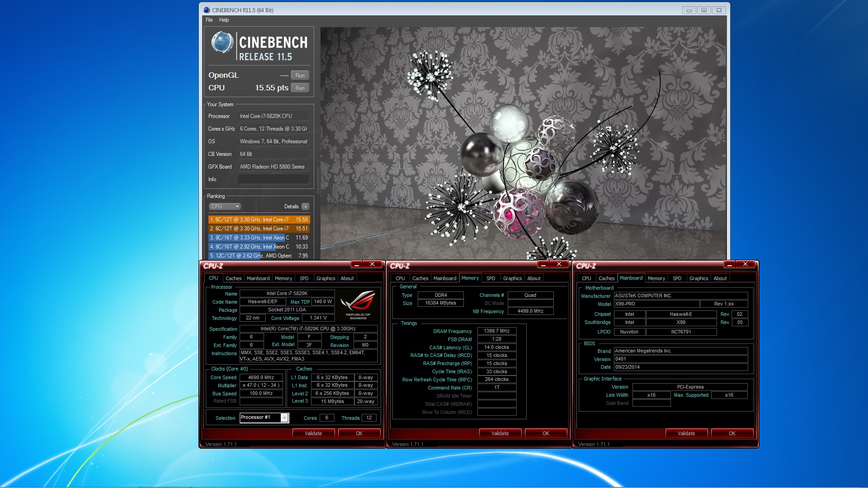Image resolution: width=868 pixels, height=488 pixels.
Task: Open About tab in left CPU-Z
Action: (x=347, y=278)
